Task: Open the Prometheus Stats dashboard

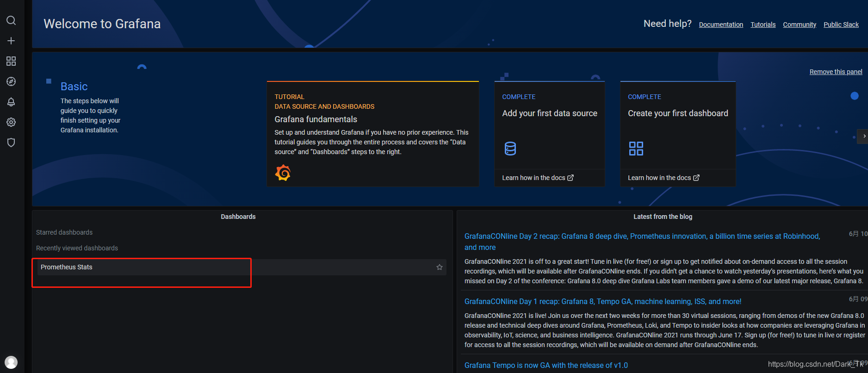Action: [242, 267]
